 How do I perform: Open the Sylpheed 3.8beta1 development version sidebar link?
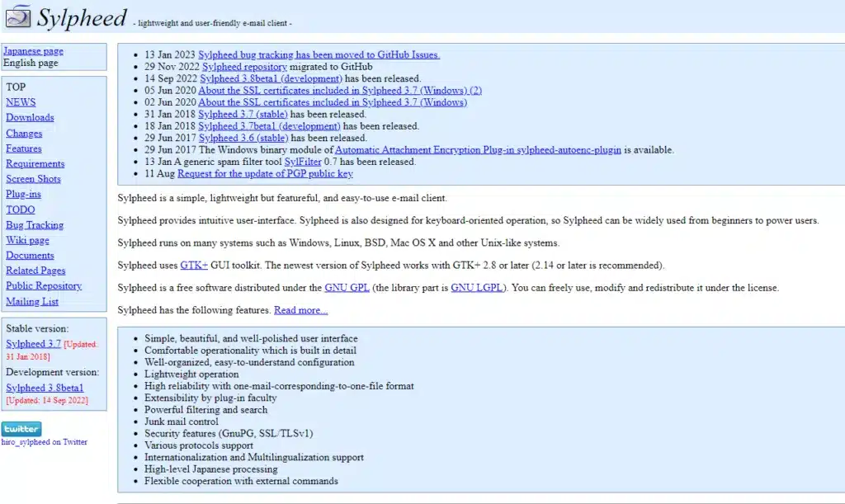coord(45,388)
